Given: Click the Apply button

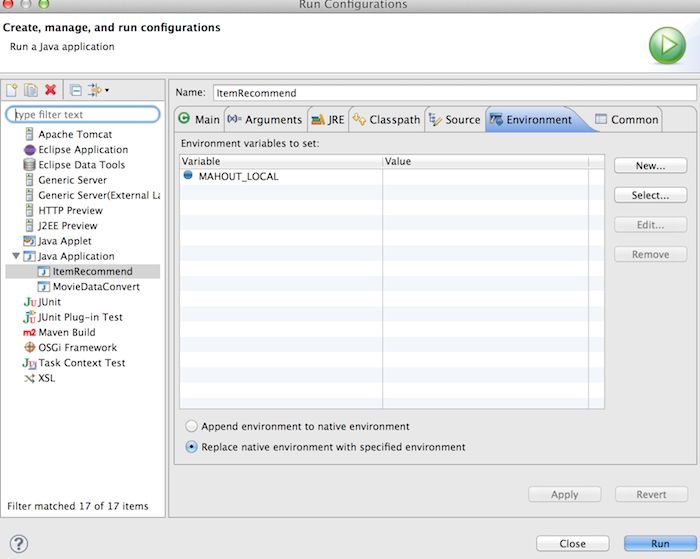Looking at the screenshot, I should click(565, 494).
